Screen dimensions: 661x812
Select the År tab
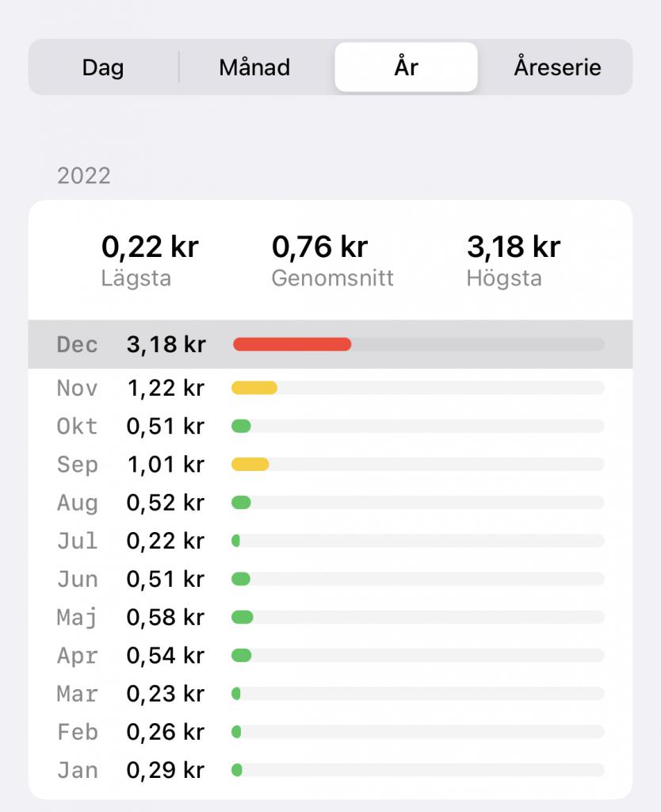pos(406,67)
